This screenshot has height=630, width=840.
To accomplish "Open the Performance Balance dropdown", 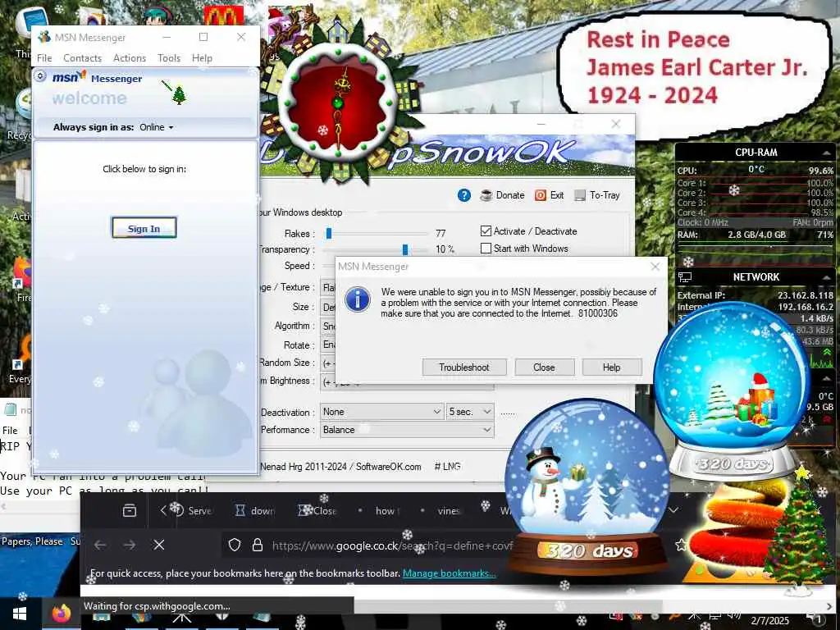I will click(x=407, y=430).
